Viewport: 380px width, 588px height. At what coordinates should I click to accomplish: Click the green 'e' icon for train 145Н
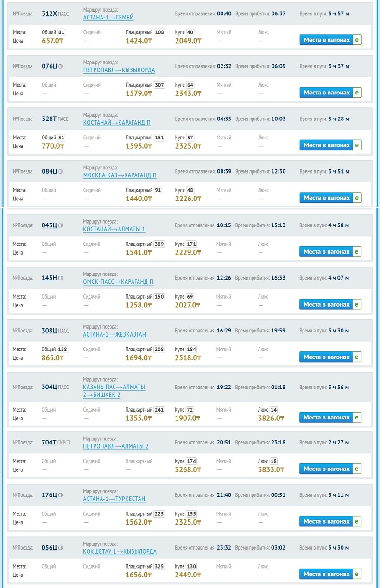(x=357, y=304)
